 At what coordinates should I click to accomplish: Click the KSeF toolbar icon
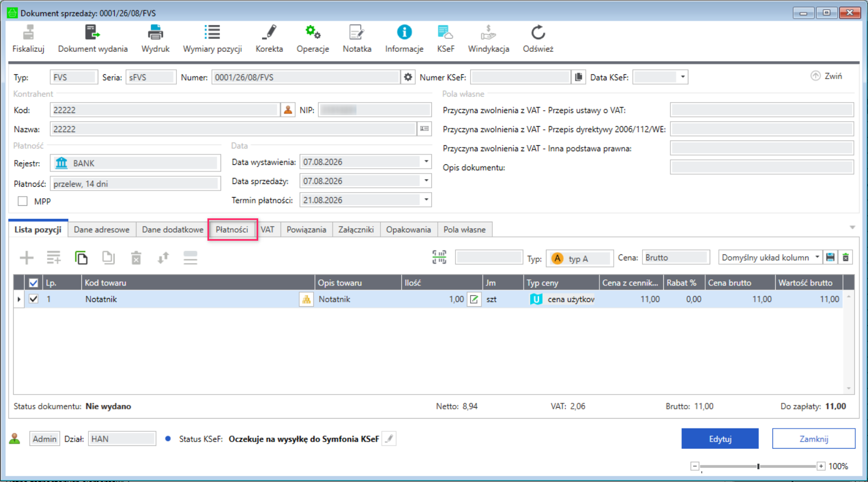click(445, 33)
